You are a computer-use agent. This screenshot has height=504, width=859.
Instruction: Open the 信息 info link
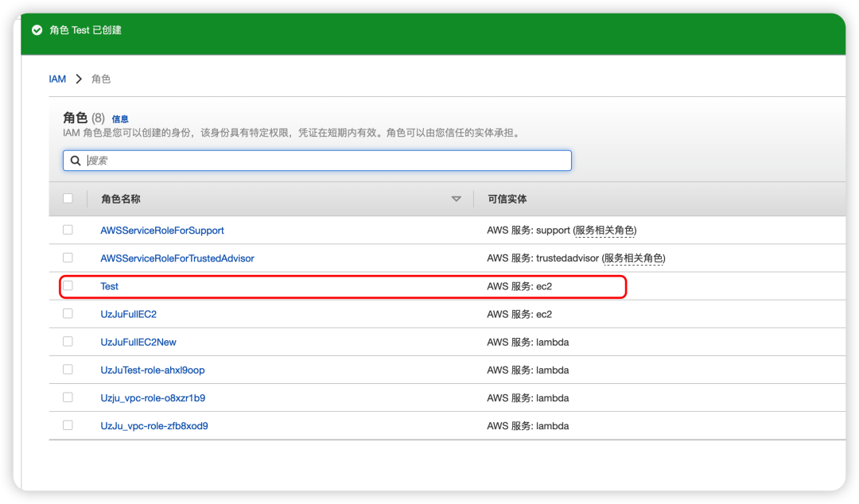pos(120,119)
